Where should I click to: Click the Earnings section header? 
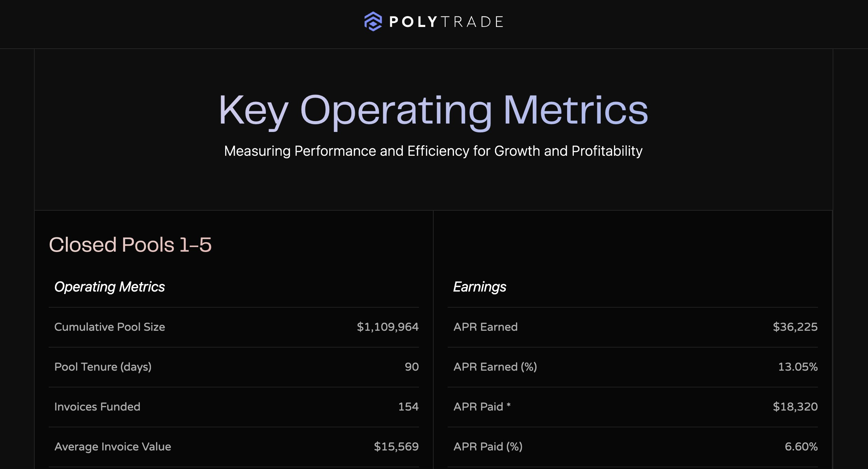(480, 287)
